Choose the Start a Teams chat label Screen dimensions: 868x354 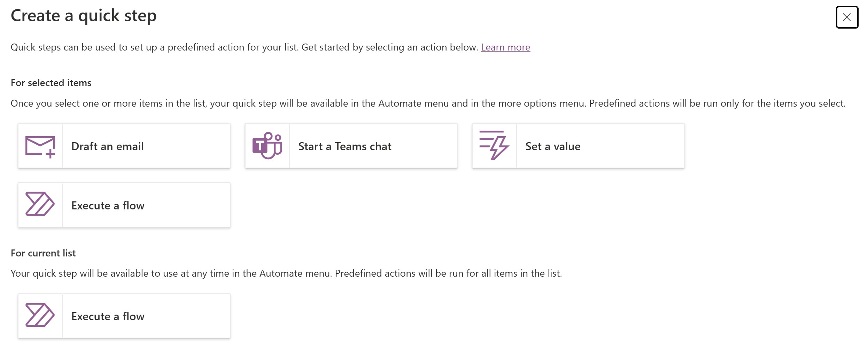(344, 146)
